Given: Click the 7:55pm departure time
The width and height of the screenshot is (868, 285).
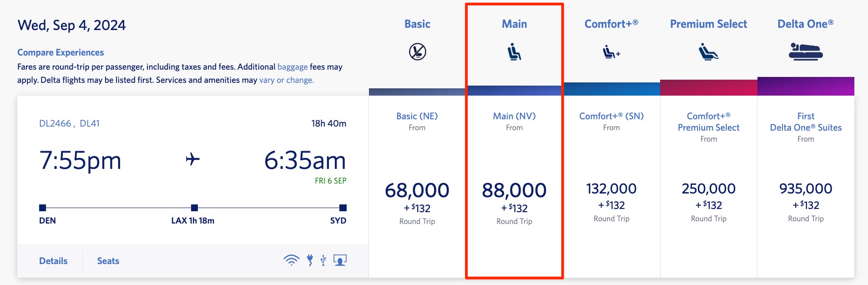Looking at the screenshot, I should click(x=81, y=160).
